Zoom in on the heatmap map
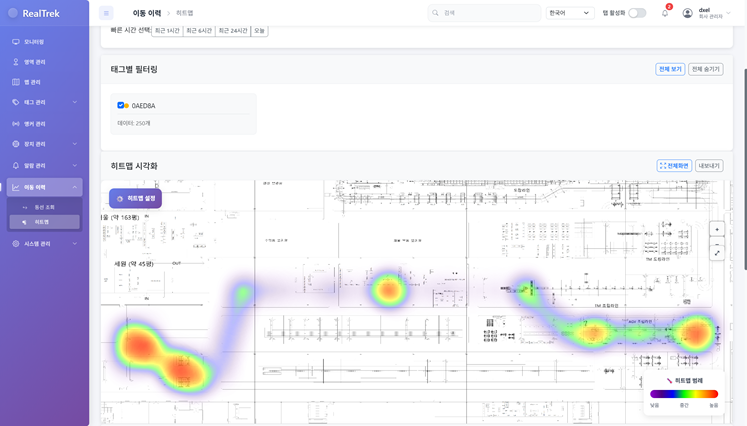 coord(716,230)
